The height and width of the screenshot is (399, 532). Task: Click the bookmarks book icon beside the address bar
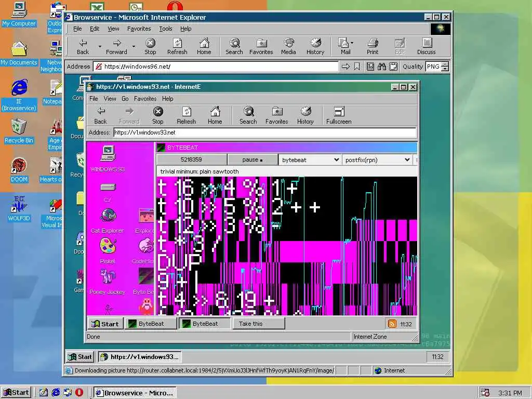point(370,66)
